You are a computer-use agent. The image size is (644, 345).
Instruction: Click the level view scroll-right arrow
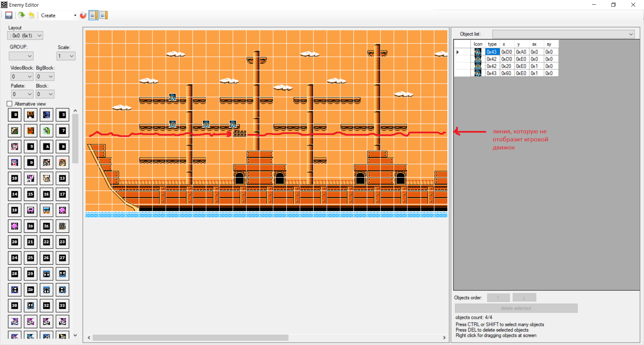pyautogui.click(x=444, y=338)
